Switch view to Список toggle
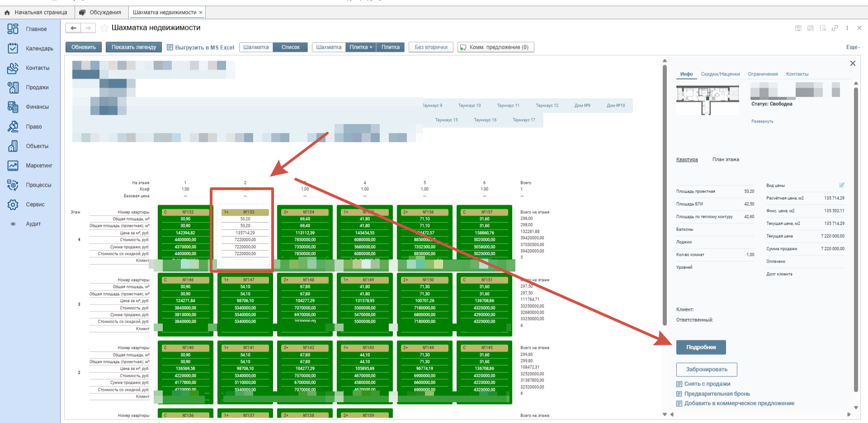 (x=290, y=47)
